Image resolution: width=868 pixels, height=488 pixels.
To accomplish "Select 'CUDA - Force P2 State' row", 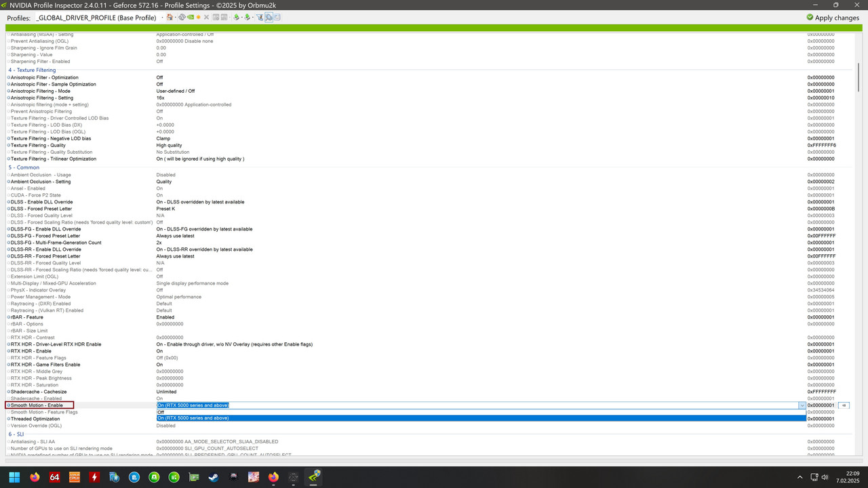I will coord(430,195).
